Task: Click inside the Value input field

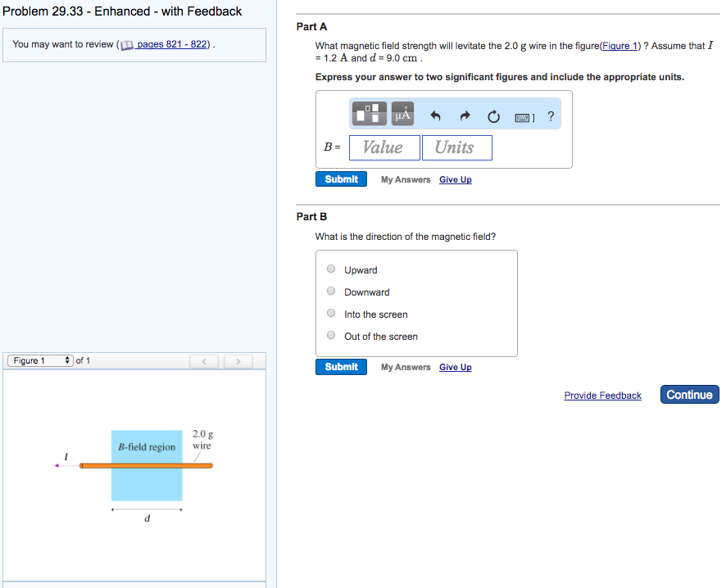Action: 383,147
